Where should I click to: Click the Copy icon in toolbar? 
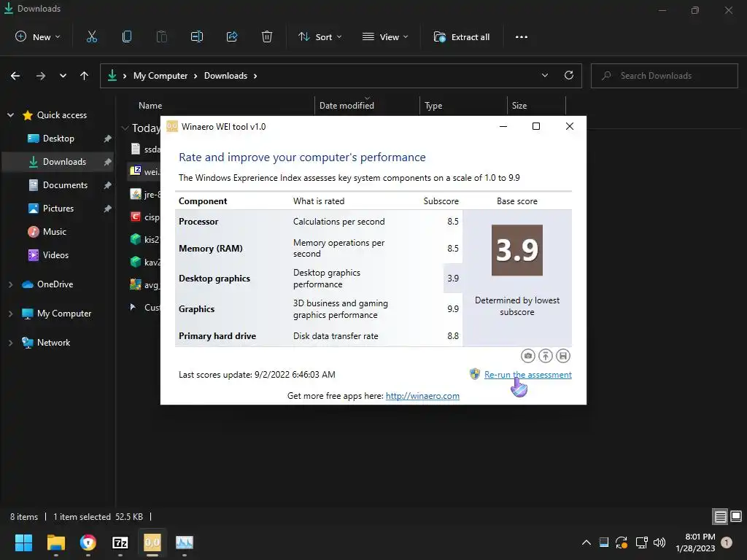pyautogui.click(x=127, y=37)
